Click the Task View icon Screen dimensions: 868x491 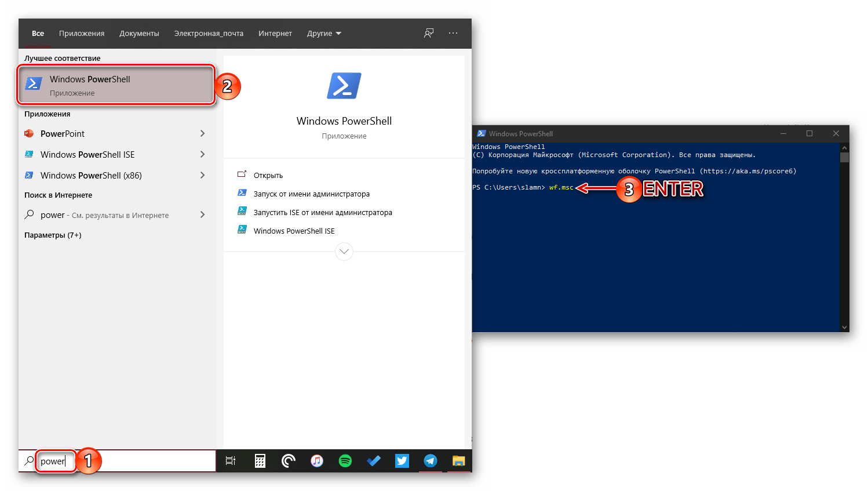pyautogui.click(x=231, y=461)
